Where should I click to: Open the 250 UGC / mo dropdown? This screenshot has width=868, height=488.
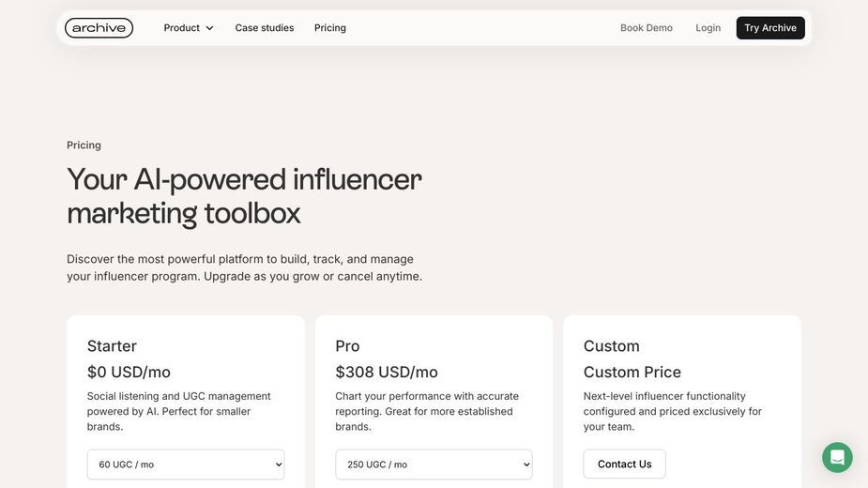pyautogui.click(x=434, y=465)
